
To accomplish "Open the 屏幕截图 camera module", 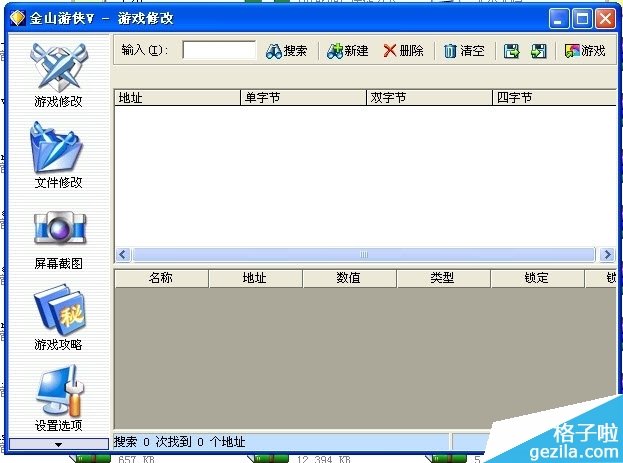I will point(58,240).
